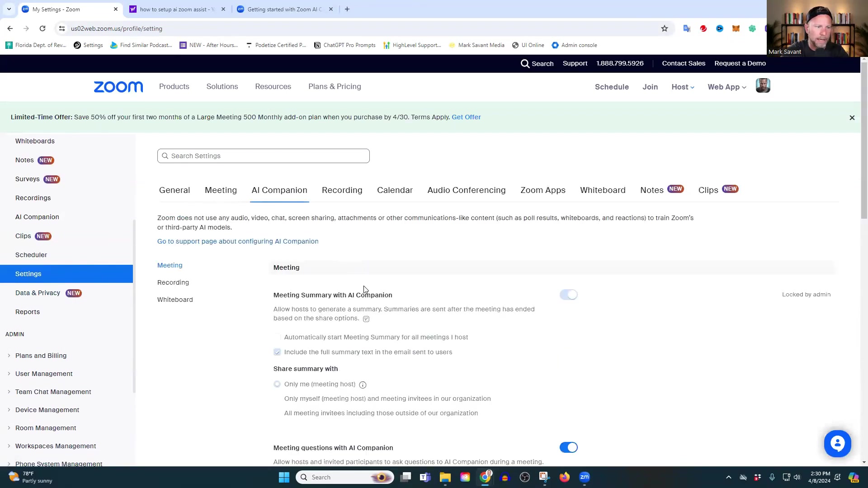The width and height of the screenshot is (868, 488).
Task: Click the microphone icon in system tray
Action: [x=772, y=477]
